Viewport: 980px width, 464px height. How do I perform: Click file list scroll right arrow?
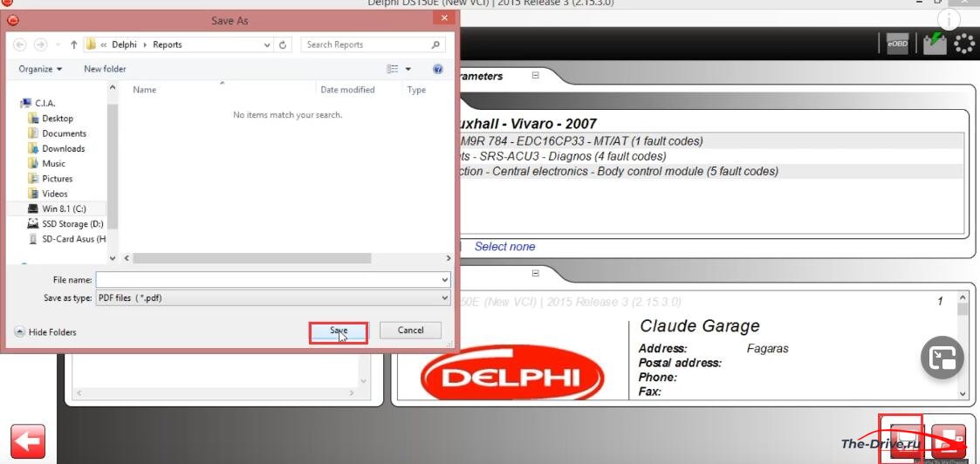(449, 258)
